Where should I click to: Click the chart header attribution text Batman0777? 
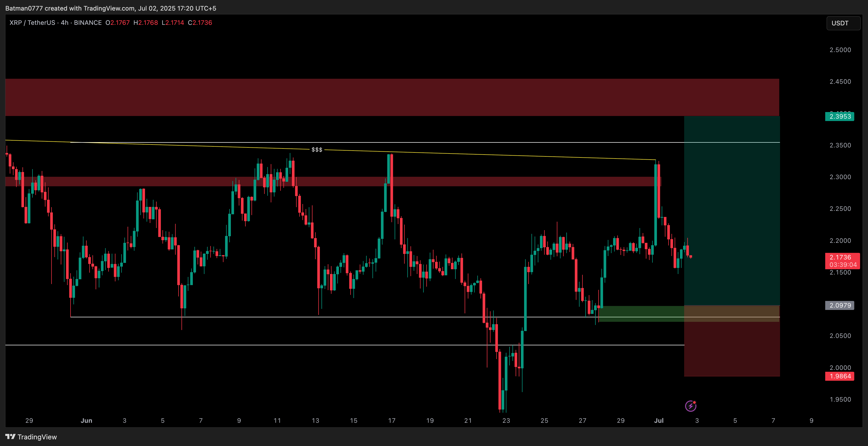click(24, 8)
